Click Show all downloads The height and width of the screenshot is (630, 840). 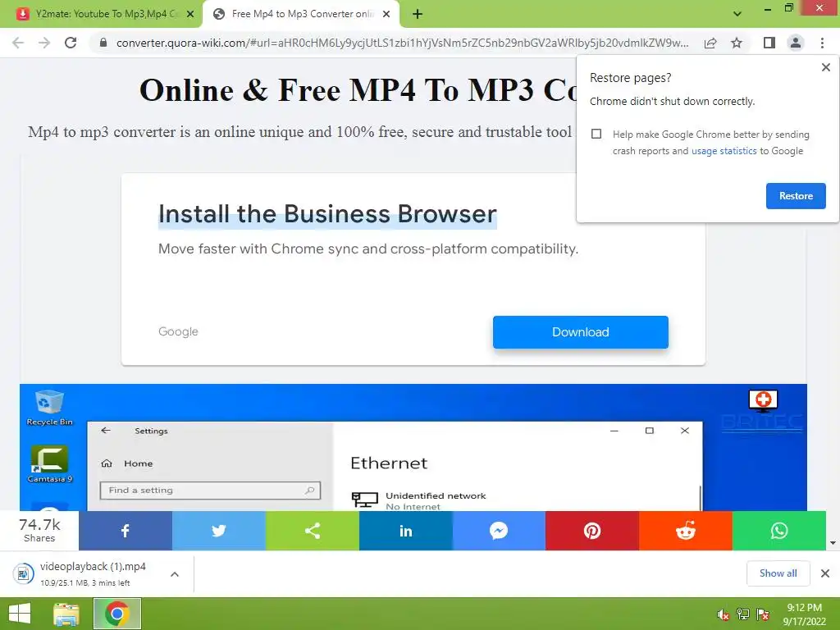click(778, 573)
